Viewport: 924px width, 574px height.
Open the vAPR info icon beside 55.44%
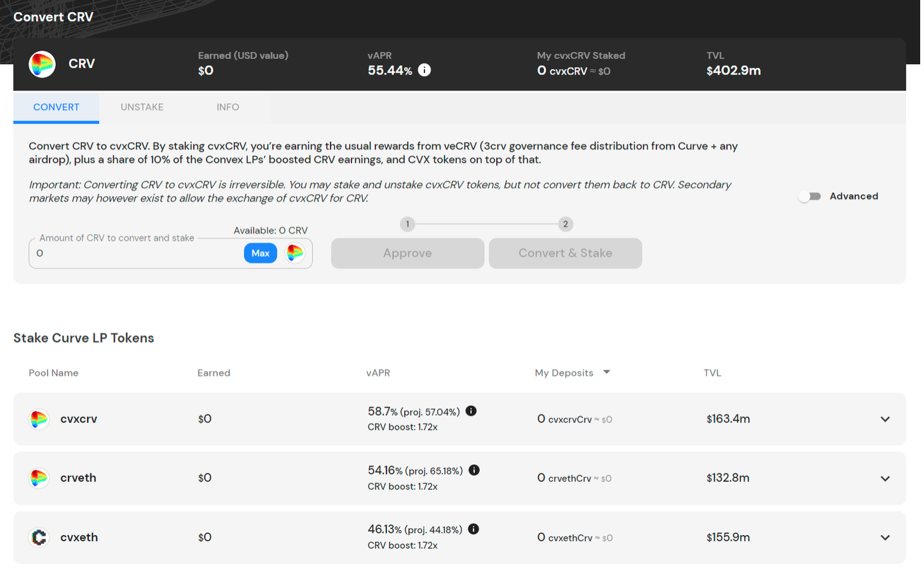click(x=426, y=70)
